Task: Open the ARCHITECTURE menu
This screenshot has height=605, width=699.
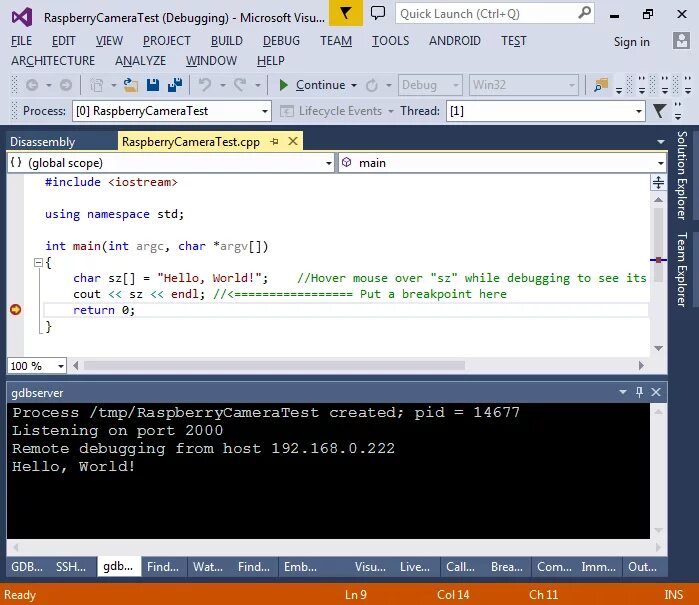Action: (x=53, y=61)
